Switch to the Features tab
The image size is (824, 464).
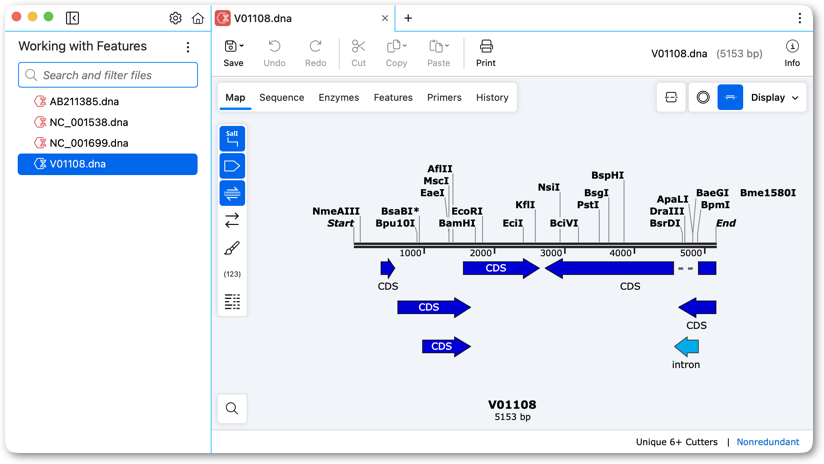393,97
